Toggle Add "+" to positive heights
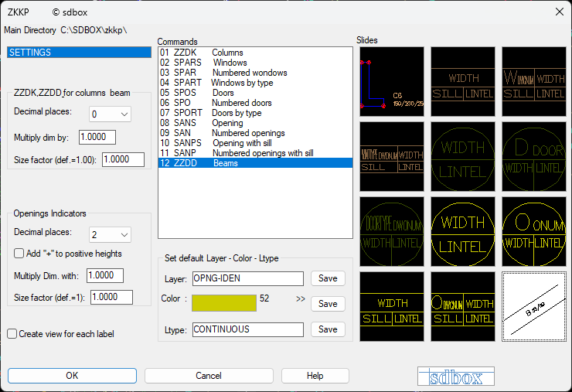The width and height of the screenshot is (572, 392). click(x=19, y=254)
